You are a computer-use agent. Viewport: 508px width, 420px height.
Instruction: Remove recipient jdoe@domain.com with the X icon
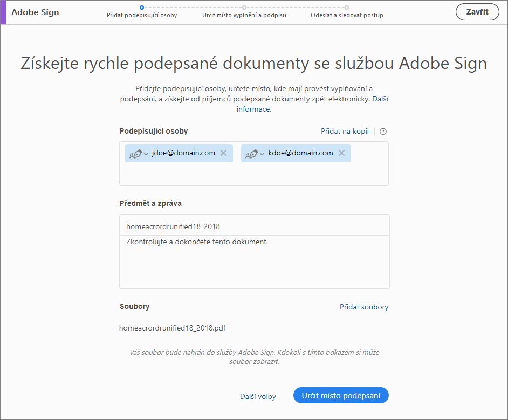point(224,153)
